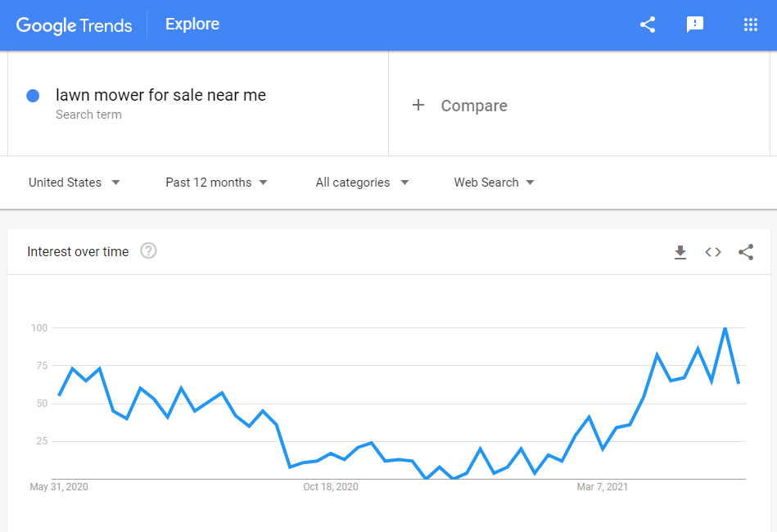Screen dimensions: 777x532
Task: Open the Google apps grid
Action: click(x=751, y=25)
